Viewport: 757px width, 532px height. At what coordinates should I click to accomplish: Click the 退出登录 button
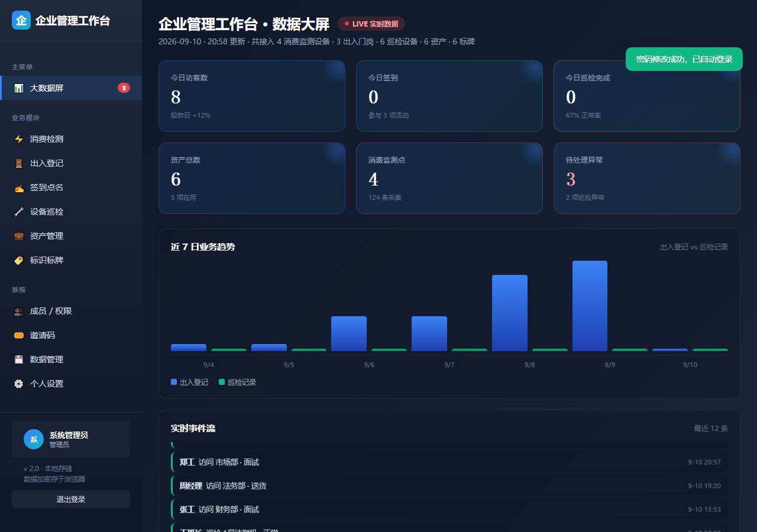pyautogui.click(x=71, y=499)
